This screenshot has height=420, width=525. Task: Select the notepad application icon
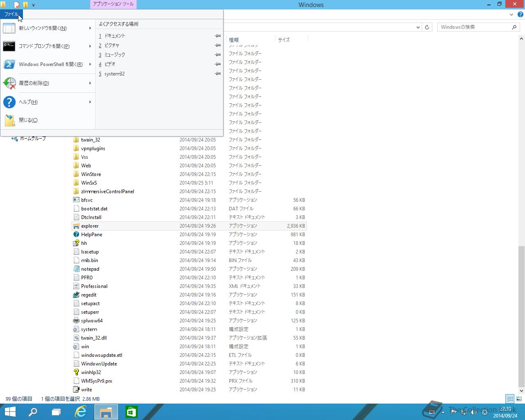(76, 269)
